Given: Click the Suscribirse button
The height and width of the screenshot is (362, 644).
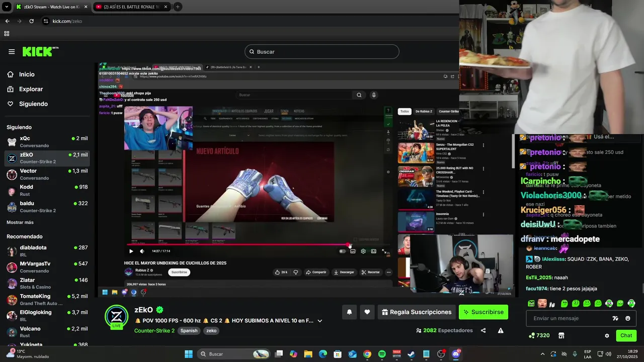Looking at the screenshot, I should point(484,312).
